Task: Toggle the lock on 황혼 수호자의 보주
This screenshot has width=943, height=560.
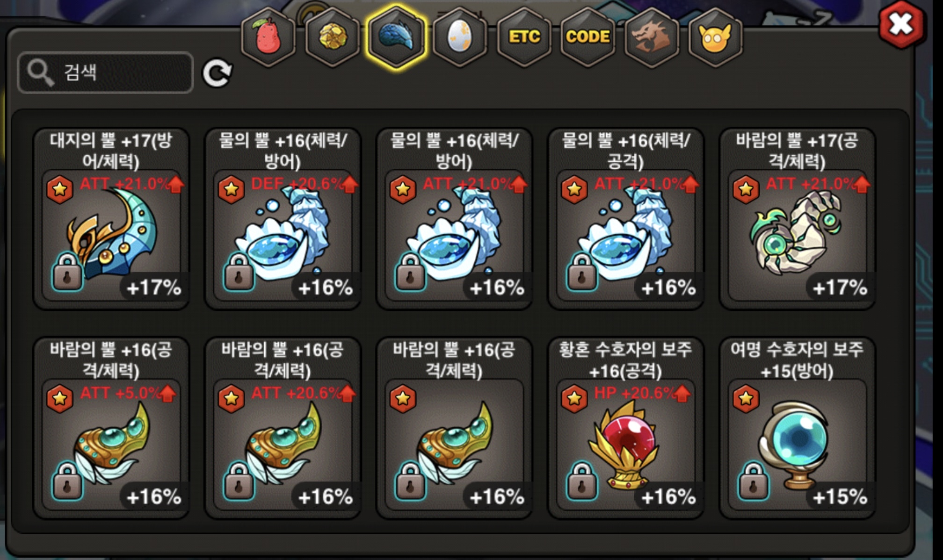Action: 582,481
